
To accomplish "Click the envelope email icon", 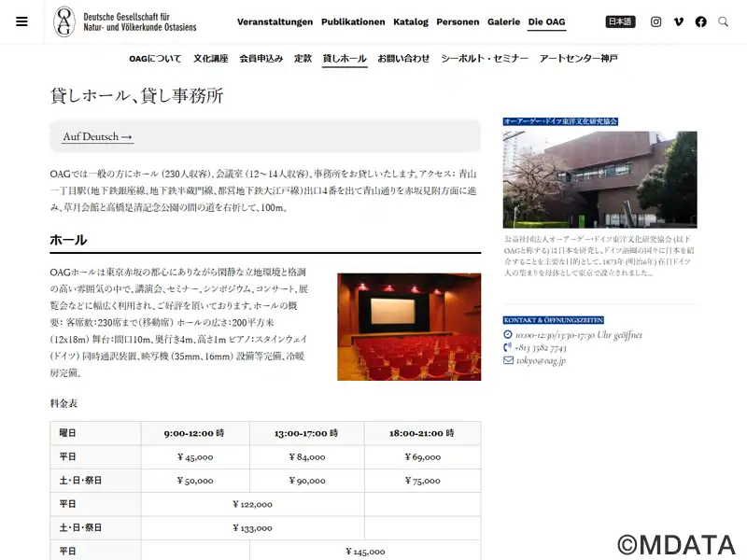I will coord(508,360).
